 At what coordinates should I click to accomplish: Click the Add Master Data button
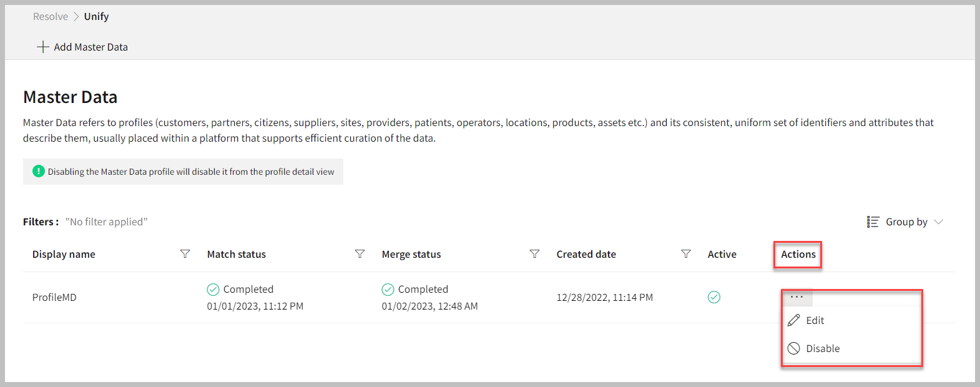click(x=90, y=47)
